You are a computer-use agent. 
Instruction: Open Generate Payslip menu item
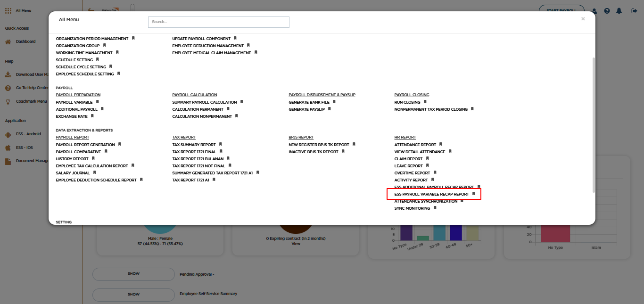click(306, 109)
